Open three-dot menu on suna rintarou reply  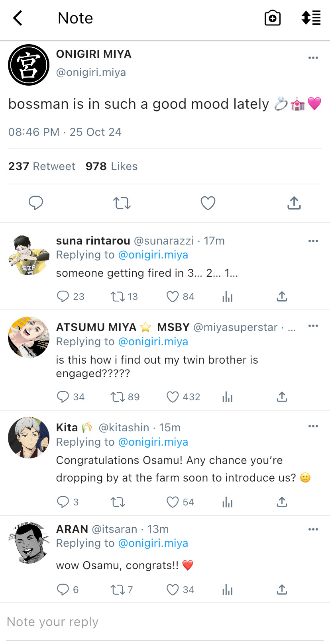coord(313,241)
